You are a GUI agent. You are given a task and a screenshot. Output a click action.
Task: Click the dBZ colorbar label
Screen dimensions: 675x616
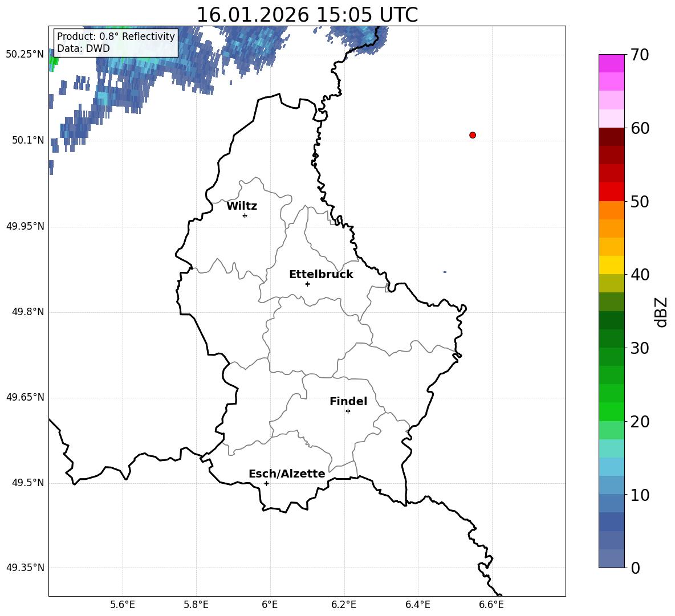point(660,312)
